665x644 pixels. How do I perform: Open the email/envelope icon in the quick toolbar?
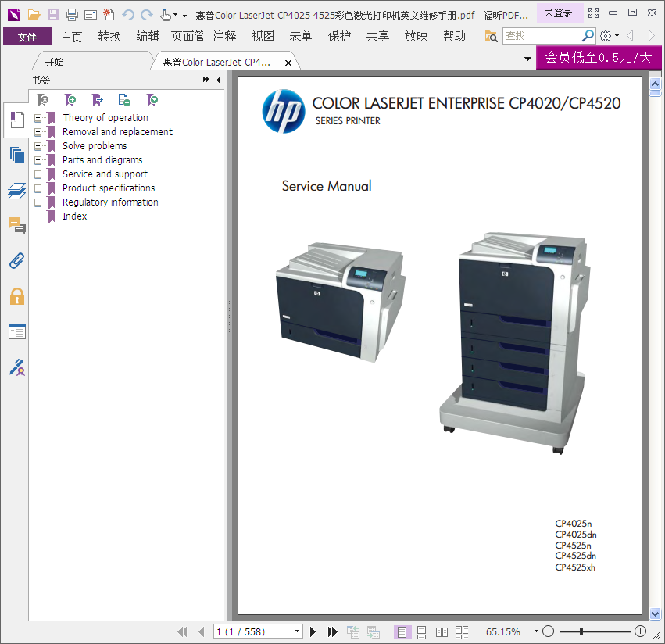coord(91,16)
